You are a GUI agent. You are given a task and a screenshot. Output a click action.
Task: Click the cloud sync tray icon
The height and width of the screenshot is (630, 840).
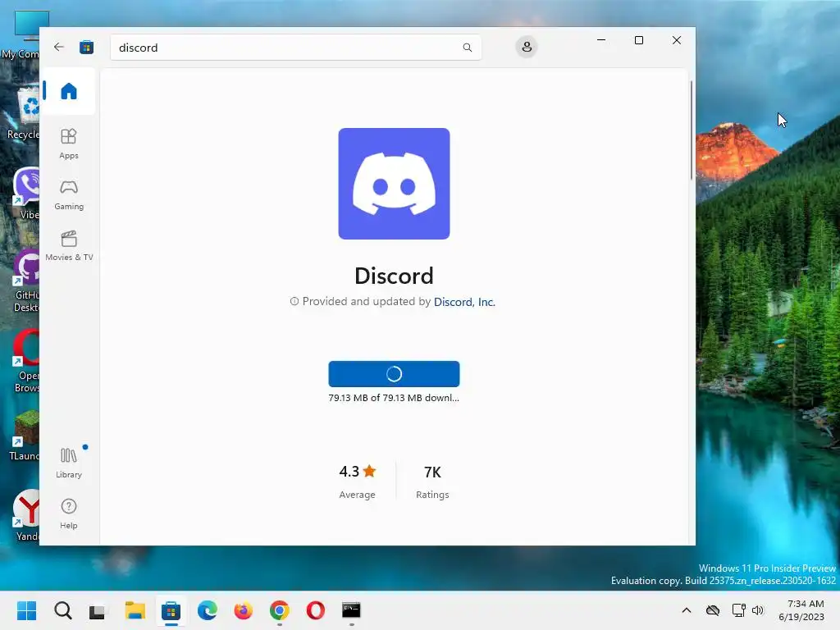pyautogui.click(x=713, y=610)
